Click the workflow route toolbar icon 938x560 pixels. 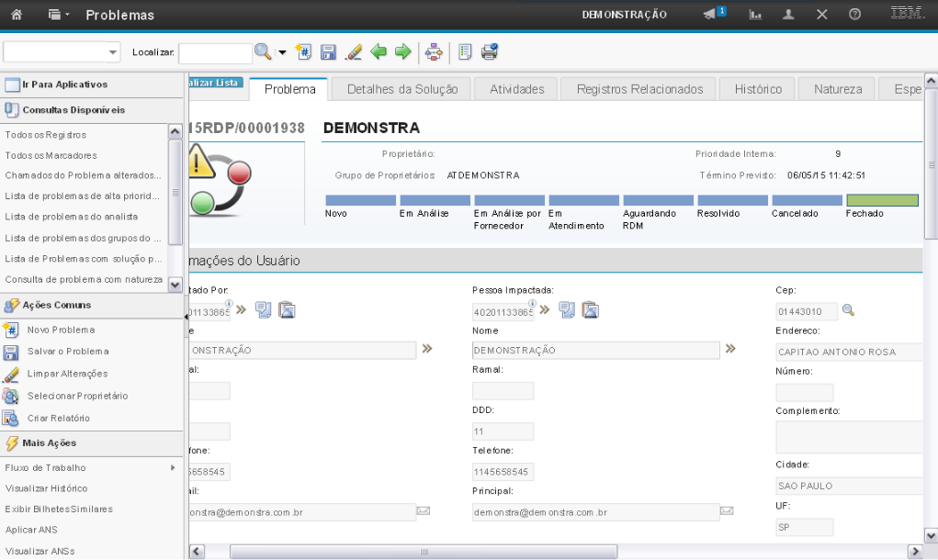tap(434, 52)
